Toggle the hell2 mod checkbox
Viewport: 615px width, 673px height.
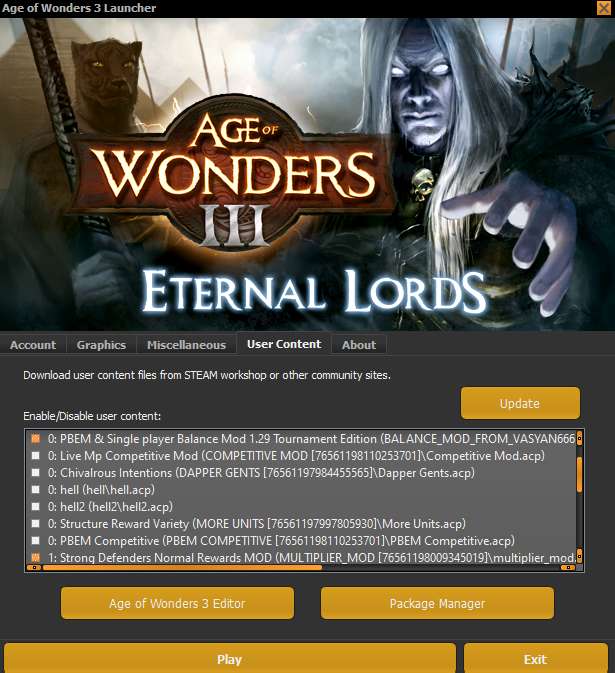(36, 506)
